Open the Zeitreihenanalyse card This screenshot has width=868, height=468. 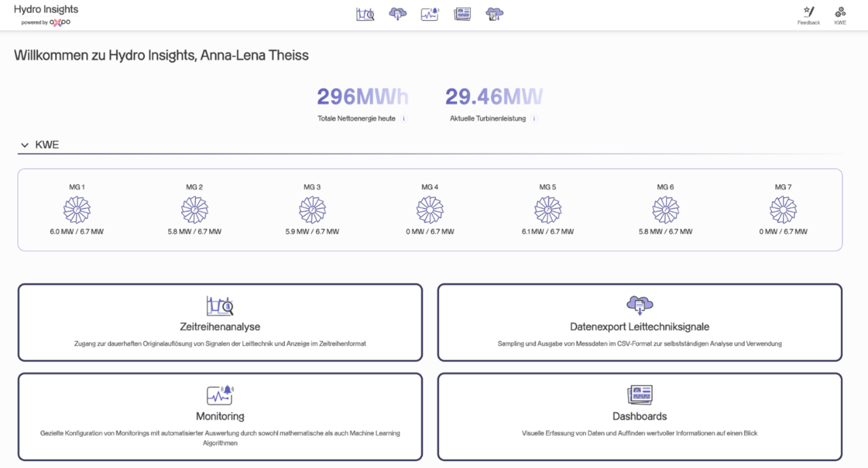tap(220, 322)
